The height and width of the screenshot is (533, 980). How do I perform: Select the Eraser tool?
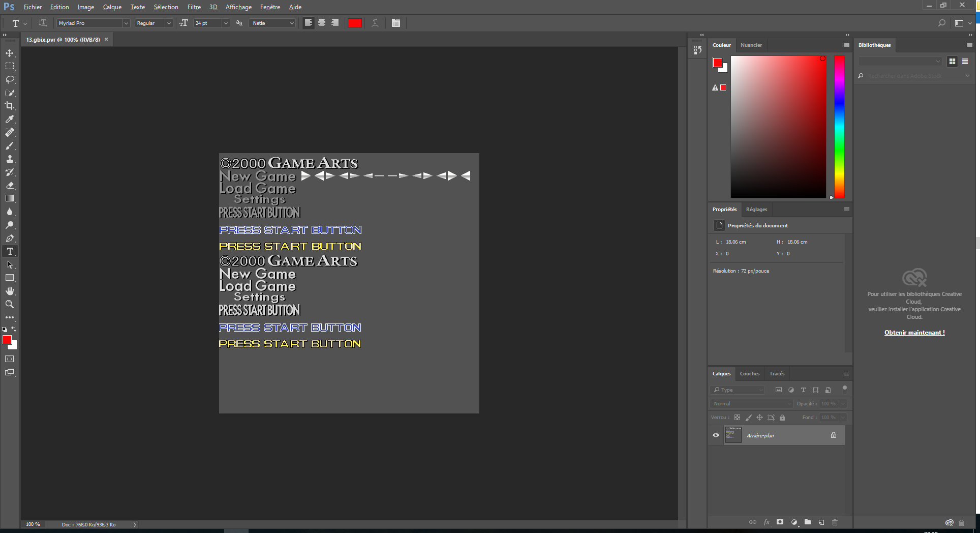tap(10, 185)
